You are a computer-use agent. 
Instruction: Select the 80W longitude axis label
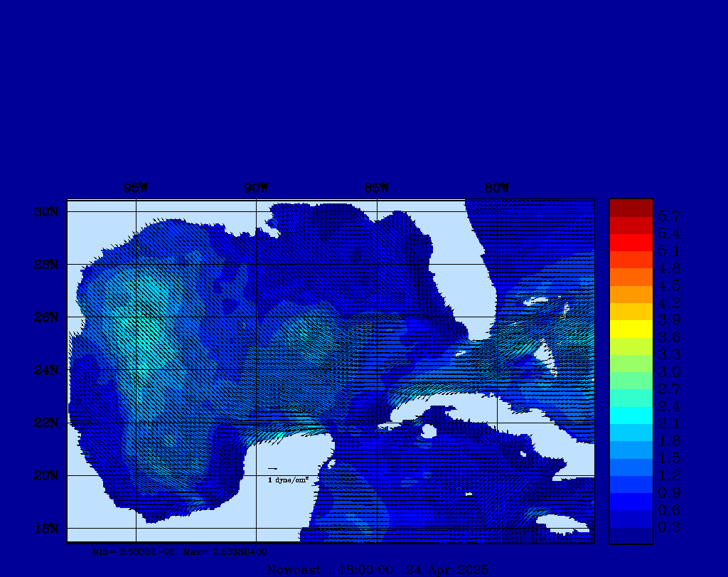[x=497, y=189]
